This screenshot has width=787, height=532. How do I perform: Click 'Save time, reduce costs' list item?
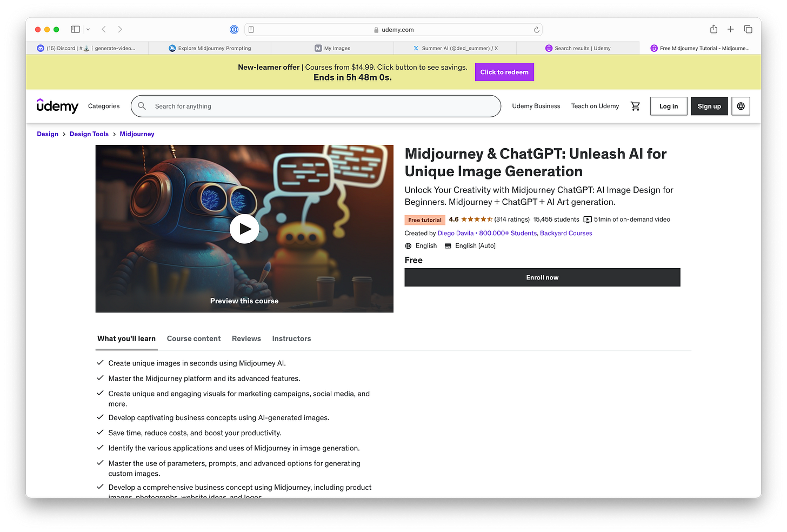click(x=195, y=433)
